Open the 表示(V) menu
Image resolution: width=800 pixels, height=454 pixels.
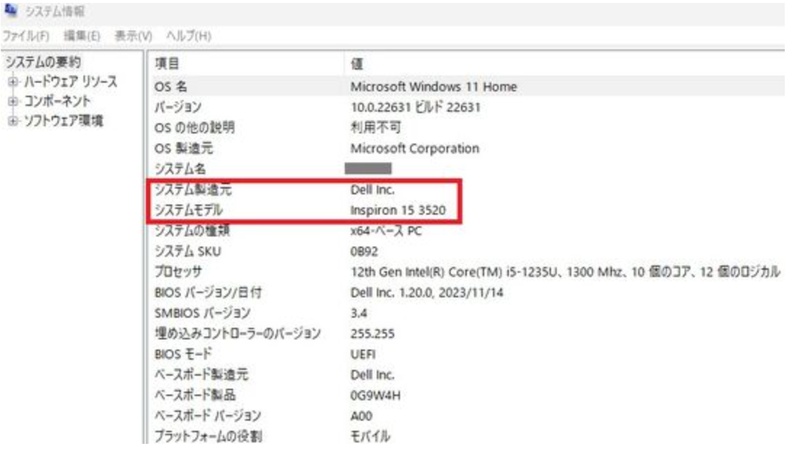(133, 36)
